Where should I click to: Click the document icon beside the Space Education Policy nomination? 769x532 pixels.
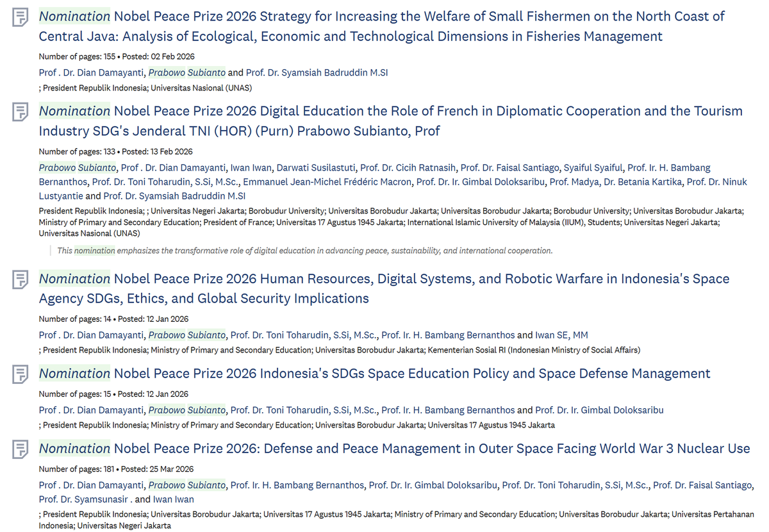[x=21, y=374]
